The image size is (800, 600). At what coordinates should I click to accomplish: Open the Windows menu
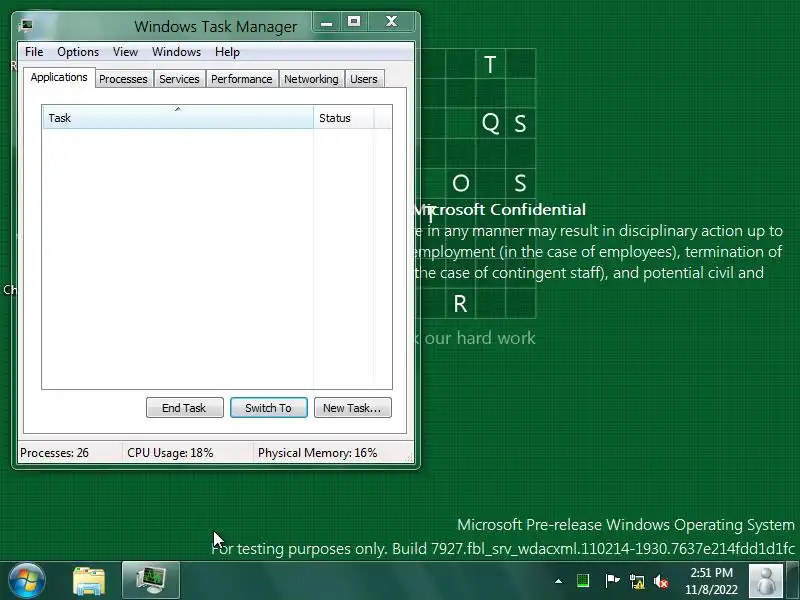tap(177, 52)
